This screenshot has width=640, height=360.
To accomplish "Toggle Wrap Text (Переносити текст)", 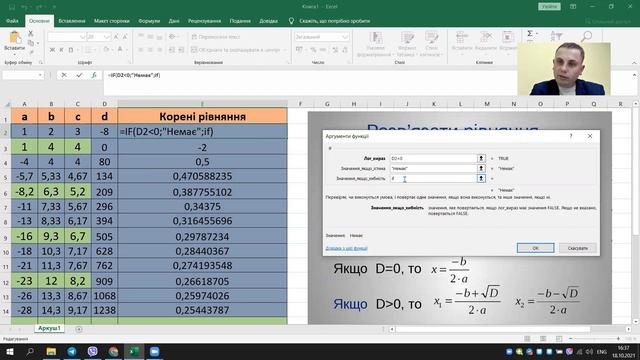I will click(216, 37).
